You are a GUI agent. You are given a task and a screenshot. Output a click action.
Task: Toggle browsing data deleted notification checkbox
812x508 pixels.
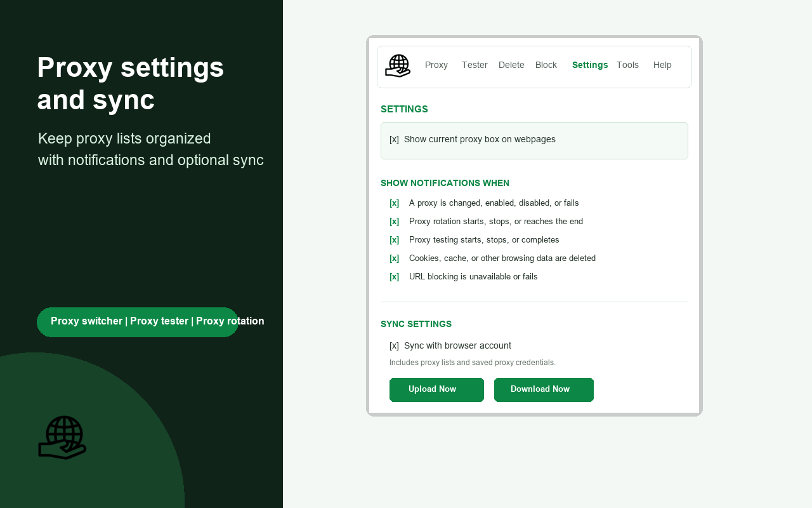394,258
